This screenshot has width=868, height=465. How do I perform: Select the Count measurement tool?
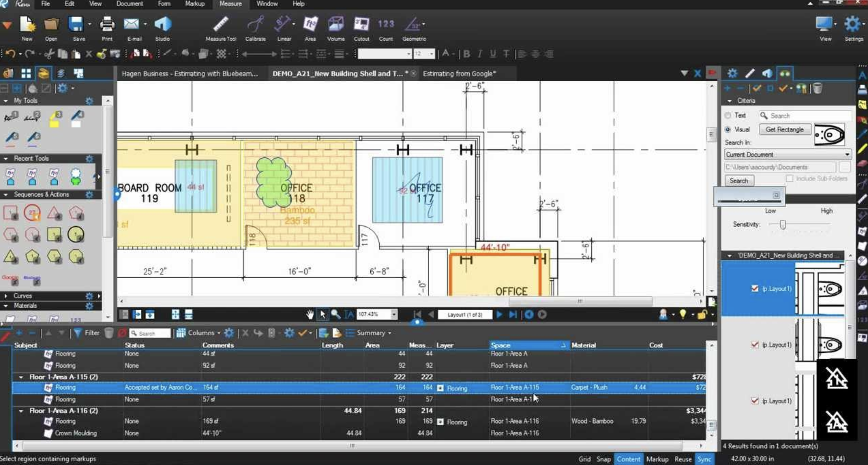385,28
